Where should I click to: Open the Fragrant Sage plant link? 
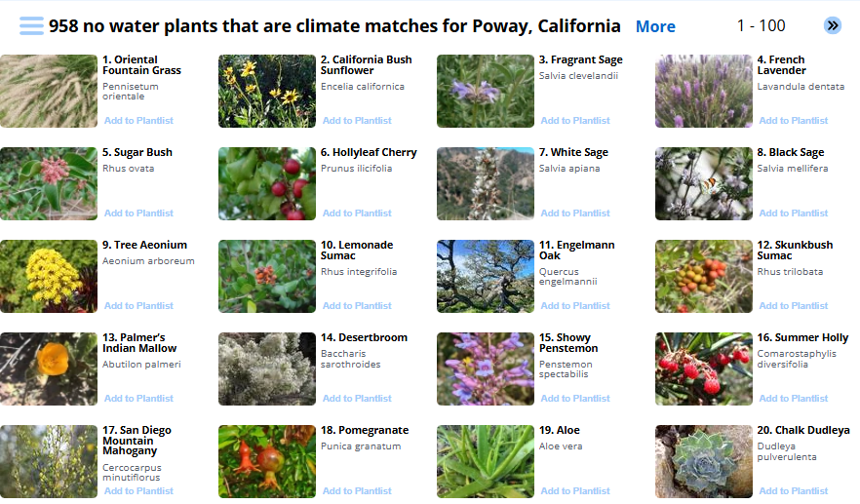[580, 60]
